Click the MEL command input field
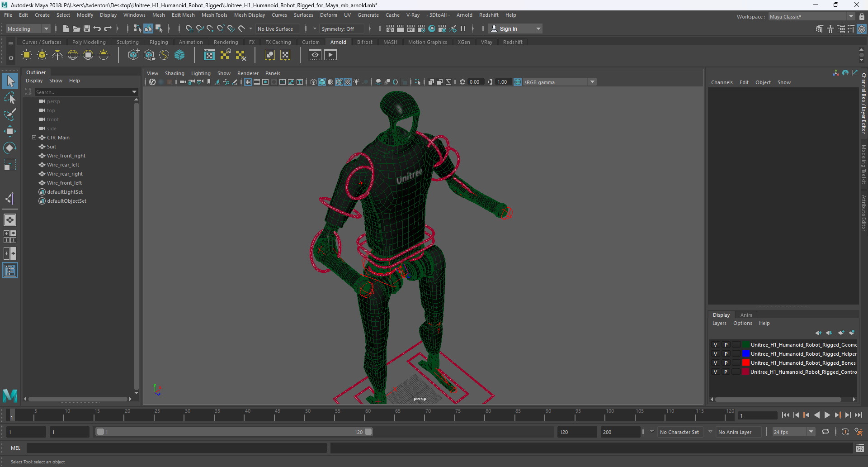Viewport: 868px width, 467px height. pos(176,448)
